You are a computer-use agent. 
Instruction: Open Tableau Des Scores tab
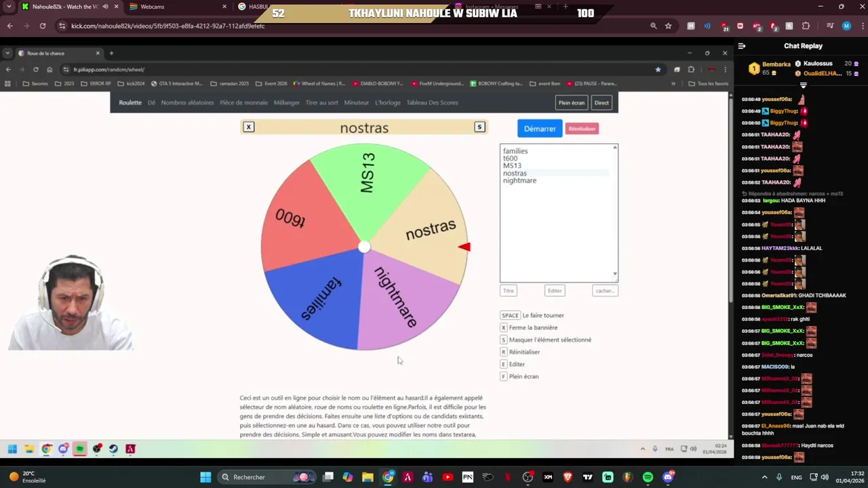(432, 103)
